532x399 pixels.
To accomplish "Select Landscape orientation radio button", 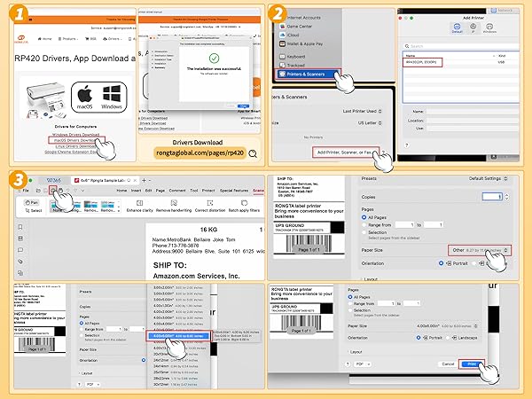I will tap(448, 338).
